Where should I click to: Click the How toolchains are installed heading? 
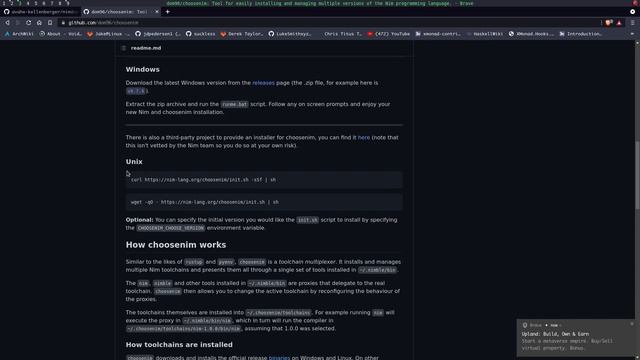point(179,345)
